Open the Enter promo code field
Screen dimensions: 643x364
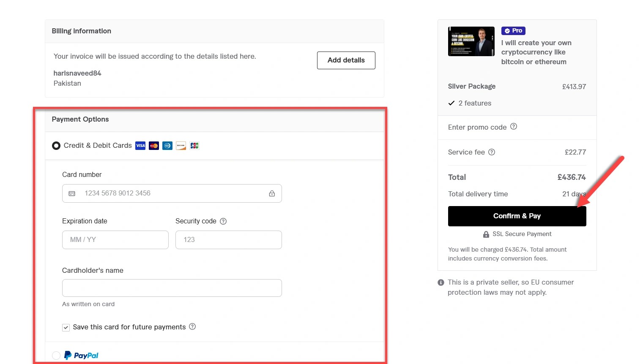coord(477,127)
